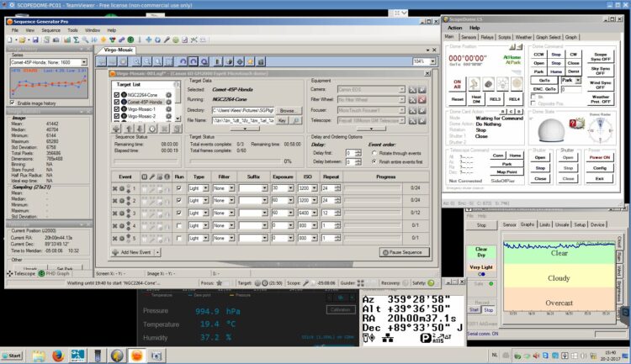Click the crosshair target icon in image toolbar
Image resolution: width=631 pixels, height=364 pixels.
tap(240, 61)
